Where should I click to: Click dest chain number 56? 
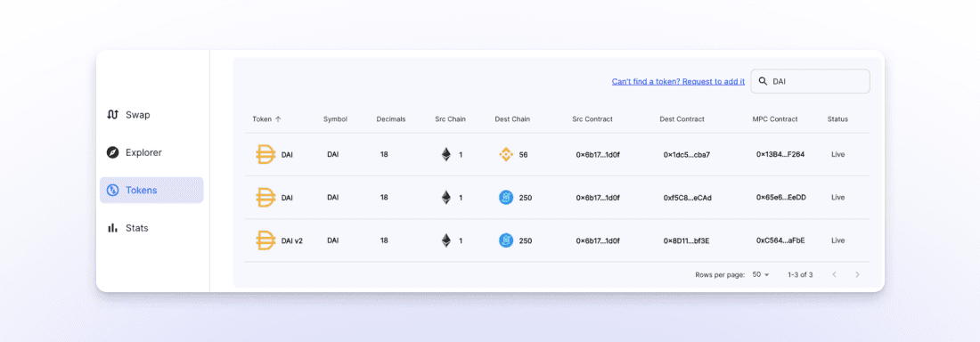[523, 154]
